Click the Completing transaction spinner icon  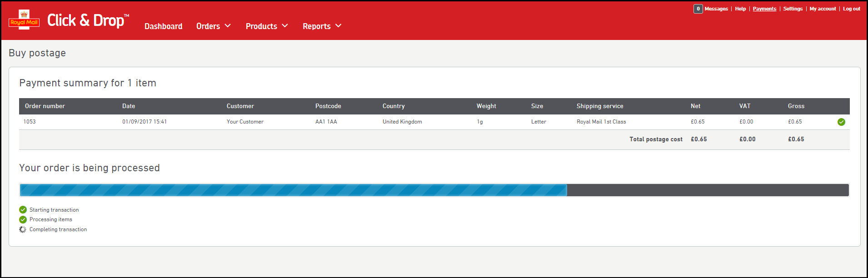pos(23,229)
